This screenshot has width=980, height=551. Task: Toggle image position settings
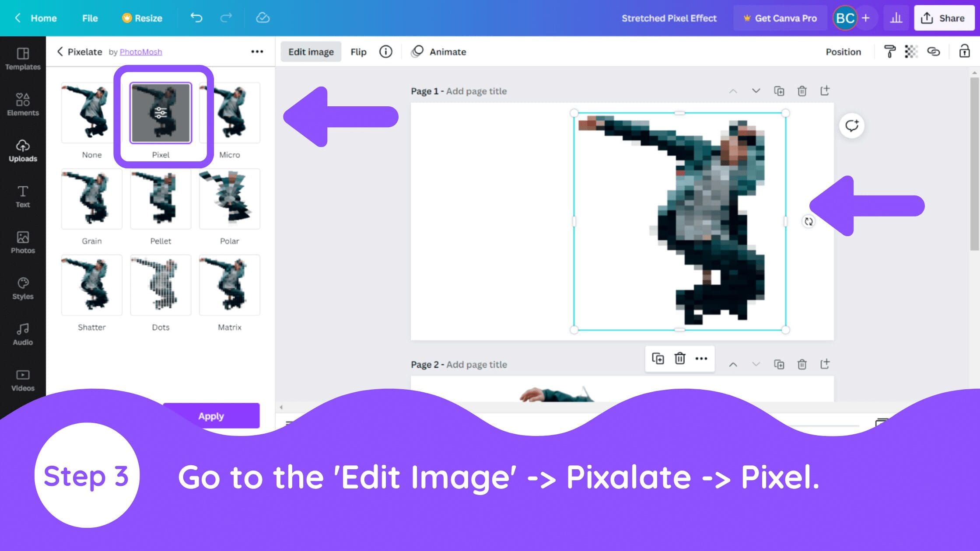(843, 52)
